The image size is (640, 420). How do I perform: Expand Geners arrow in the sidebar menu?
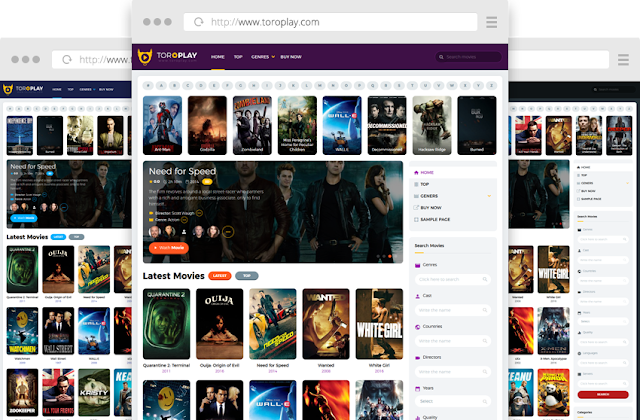pyautogui.click(x=489, y=196)
